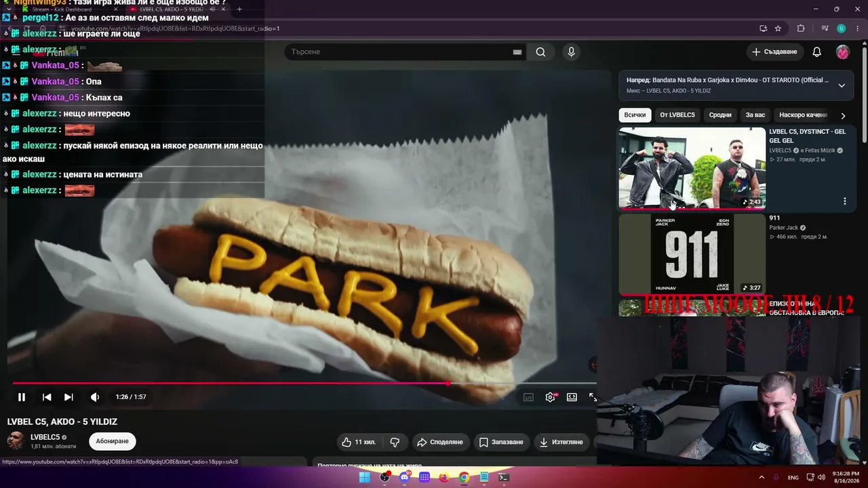Go to previous video in playlist
This screenshot has width=868, height=488.
pyautogui.click(x=47, y=397)
